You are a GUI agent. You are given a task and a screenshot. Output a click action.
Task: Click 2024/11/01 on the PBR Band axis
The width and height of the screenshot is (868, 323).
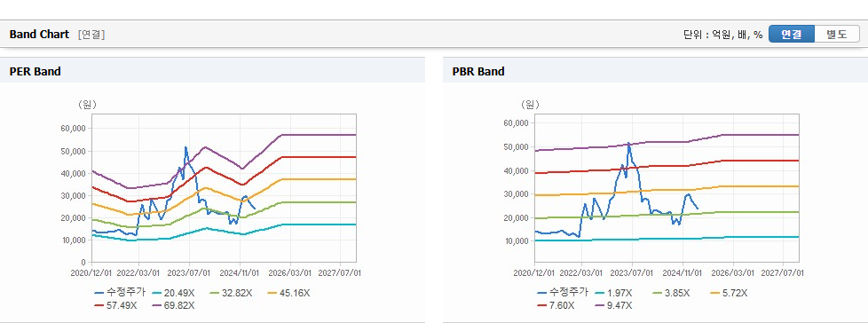click(x=683, y=272)
